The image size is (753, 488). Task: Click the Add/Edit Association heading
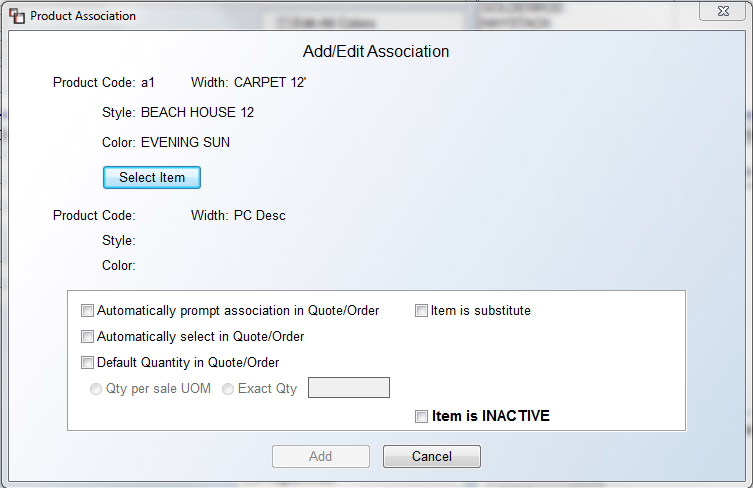click(376, 51)
